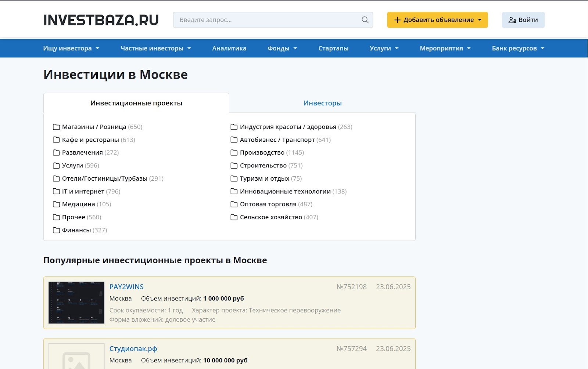Click the 10 000 000 руб investment amount

tap(225, 361)
